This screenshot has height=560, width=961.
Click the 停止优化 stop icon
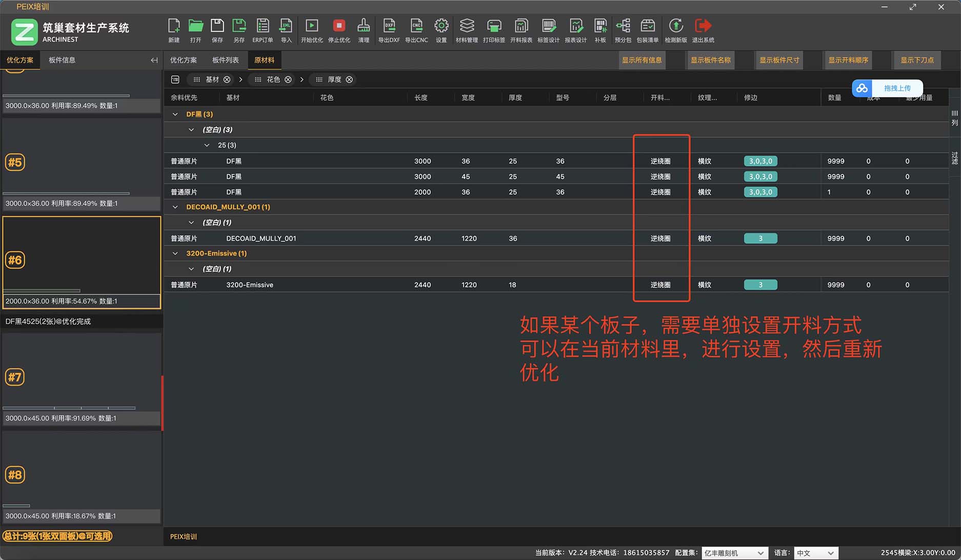(339, 30)
